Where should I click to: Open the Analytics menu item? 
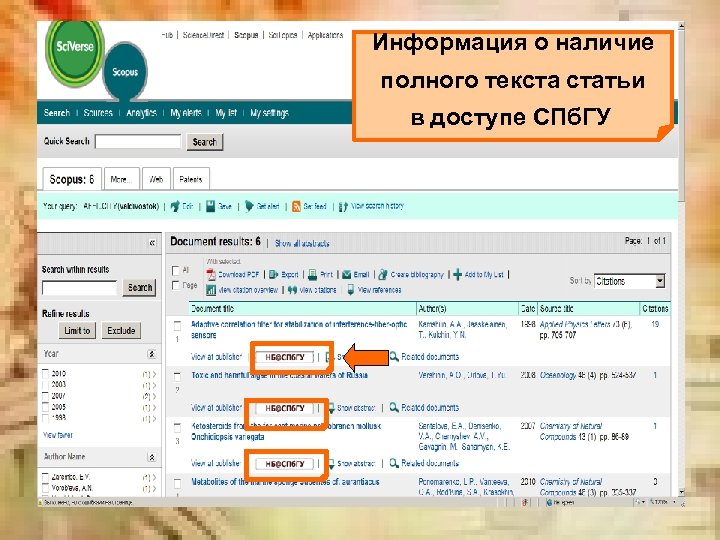(x=141, y=113)
